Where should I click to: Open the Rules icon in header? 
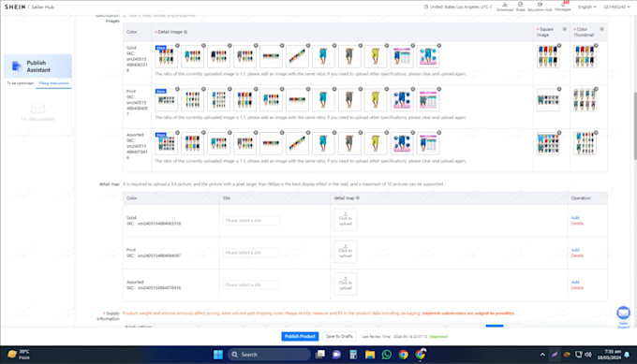click(521, 7)
